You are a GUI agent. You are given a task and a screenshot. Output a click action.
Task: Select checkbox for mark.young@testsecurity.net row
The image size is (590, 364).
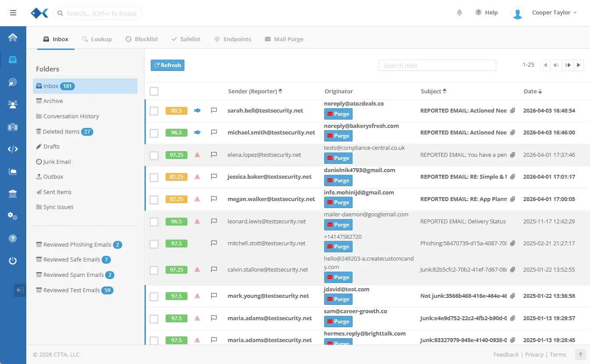(154, 297)
